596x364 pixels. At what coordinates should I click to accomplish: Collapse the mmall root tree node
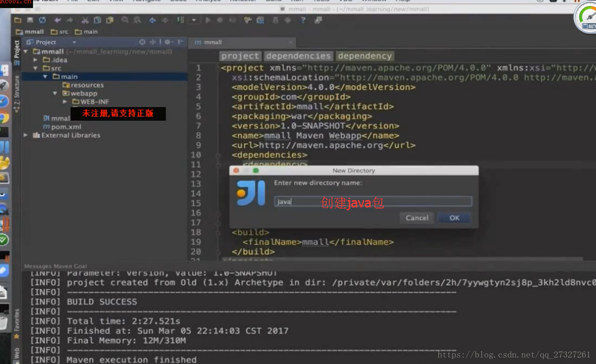[x=26, y=52]
